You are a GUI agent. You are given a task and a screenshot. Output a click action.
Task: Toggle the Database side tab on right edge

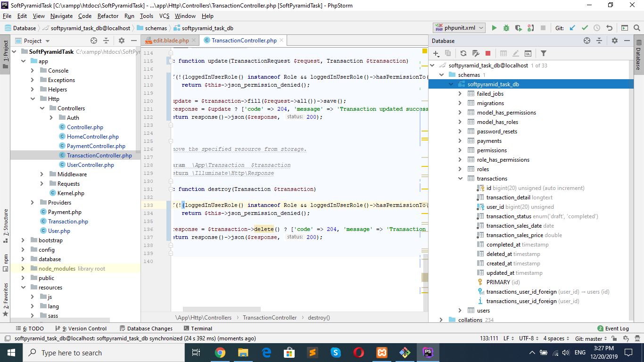coord(638,56)
